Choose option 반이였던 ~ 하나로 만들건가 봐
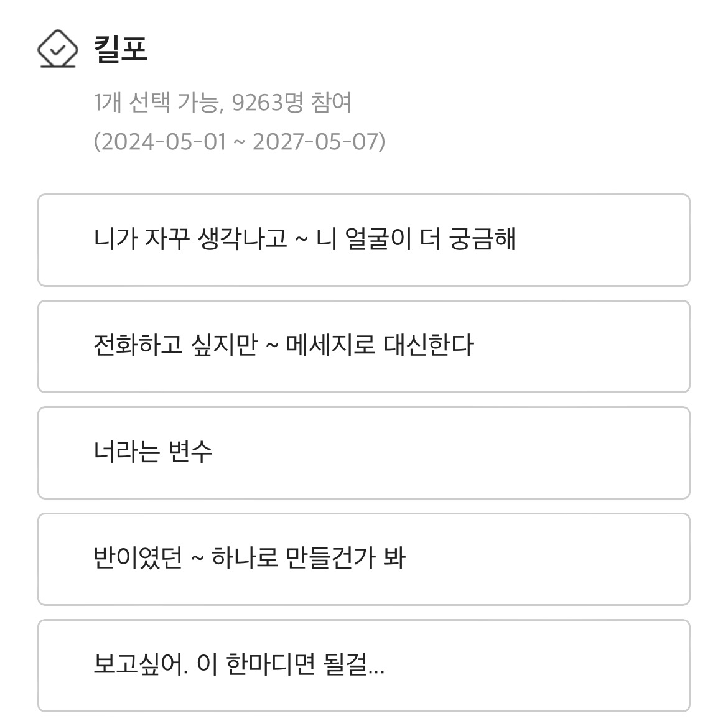Viewport: 728px width, 726px height. [x=364, y=559]
